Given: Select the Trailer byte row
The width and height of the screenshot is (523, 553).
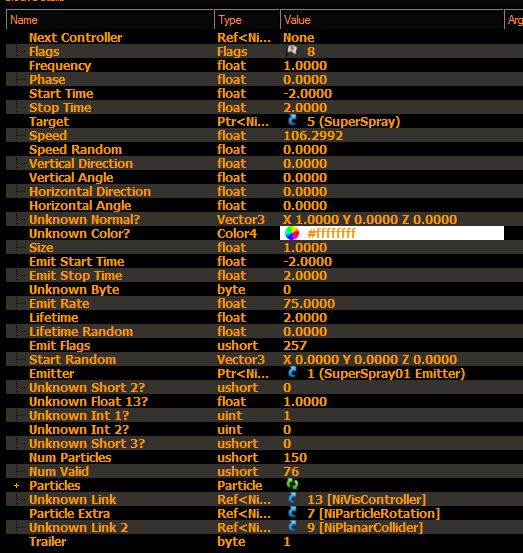Looking at the screenshot, I should (264, 541).
